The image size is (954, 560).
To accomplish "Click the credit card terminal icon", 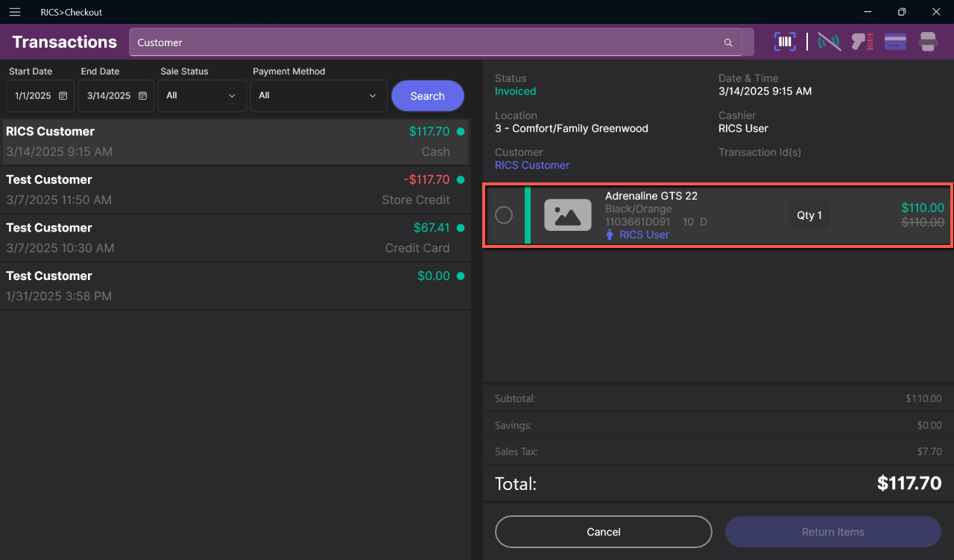I will (x=895, y=42).
